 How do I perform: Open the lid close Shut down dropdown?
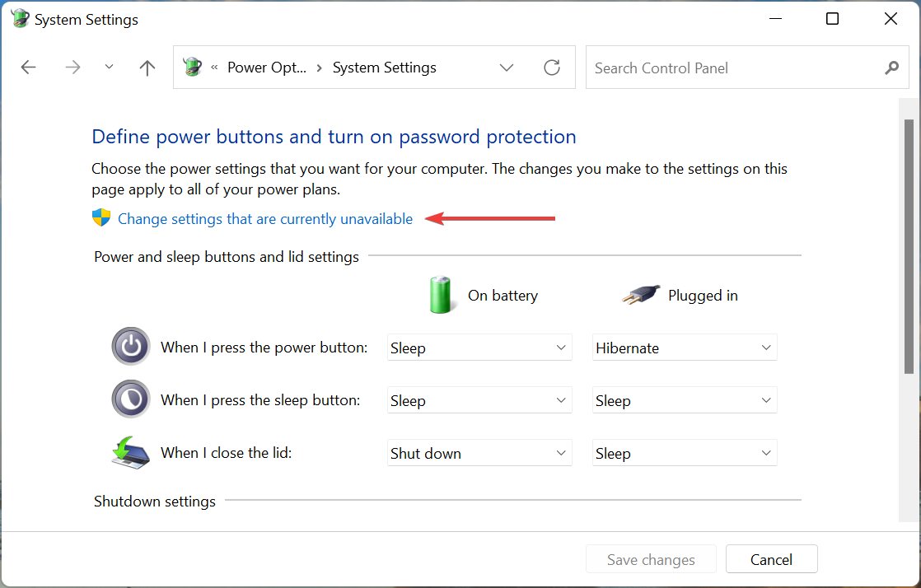click(479, 452)
